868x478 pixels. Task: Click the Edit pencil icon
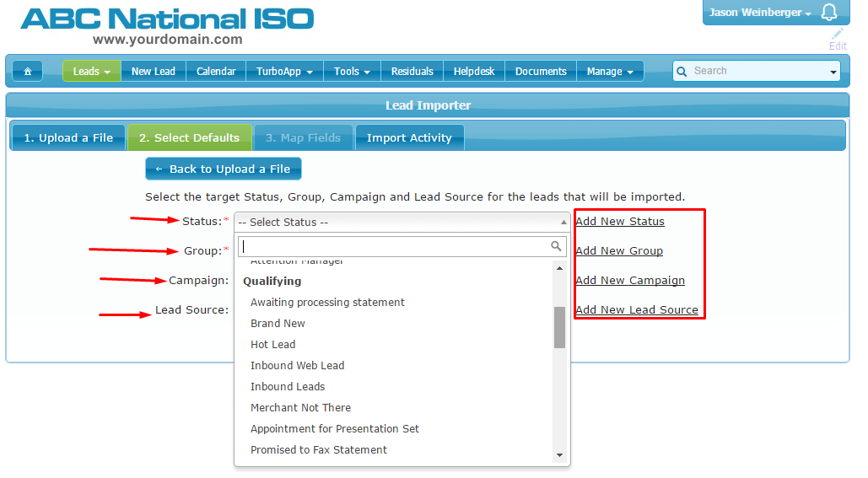(x=838, y=35)
